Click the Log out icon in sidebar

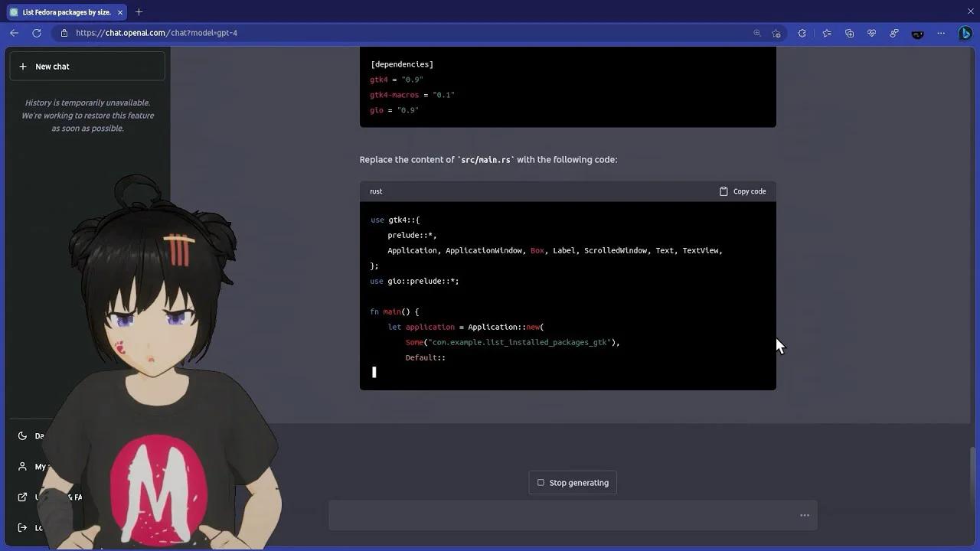(23, 527)
